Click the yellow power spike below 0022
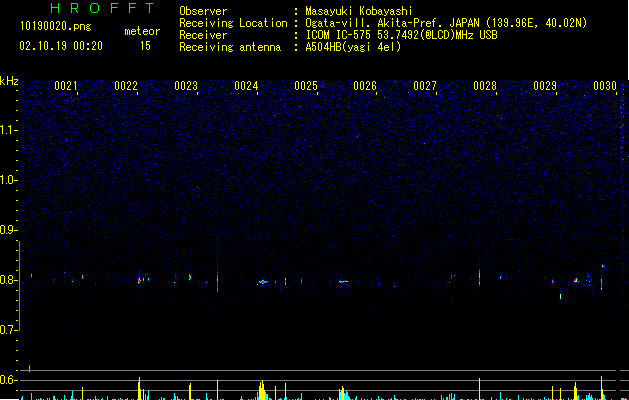629x400 pixels. pyautogui.click(x=139, y=388)
